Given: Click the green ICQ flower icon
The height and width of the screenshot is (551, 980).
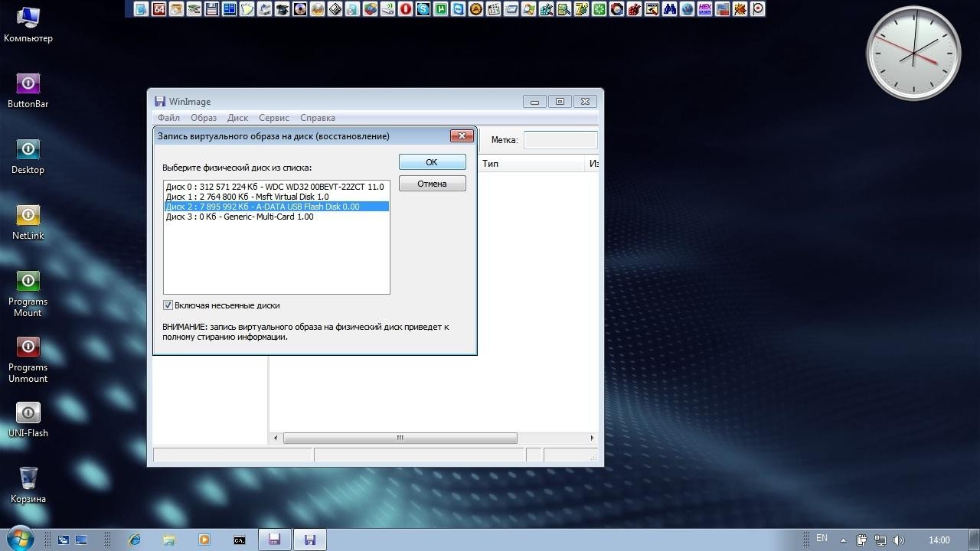Looking at the screenshot, I should pyautogui.click(x=599, y=9).
